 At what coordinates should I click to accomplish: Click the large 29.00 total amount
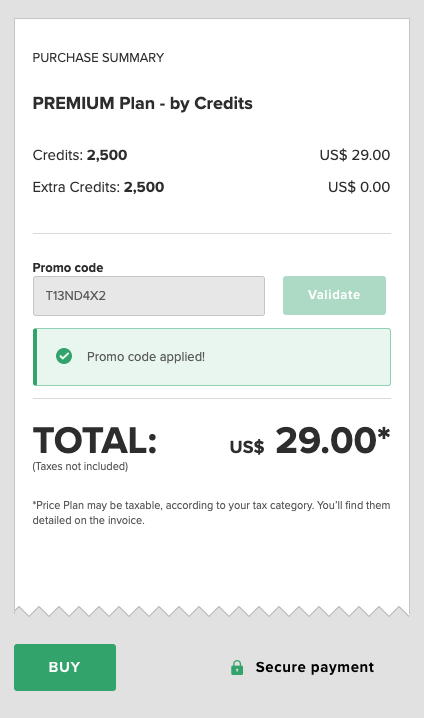[x=326, y=441]
